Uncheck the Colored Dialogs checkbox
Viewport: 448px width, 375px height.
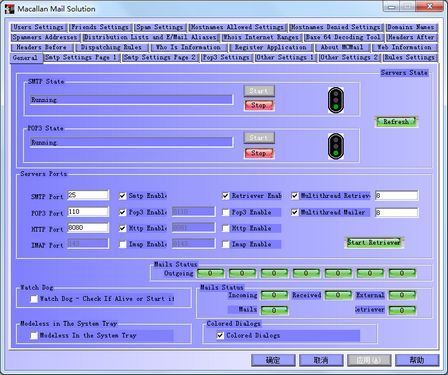220,336
